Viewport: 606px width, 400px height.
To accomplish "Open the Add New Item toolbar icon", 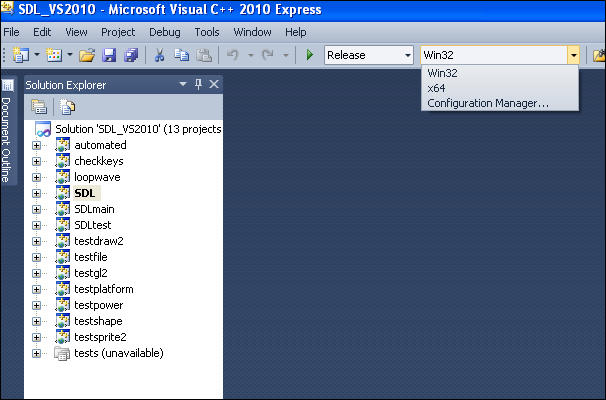I will coord(54,55).
